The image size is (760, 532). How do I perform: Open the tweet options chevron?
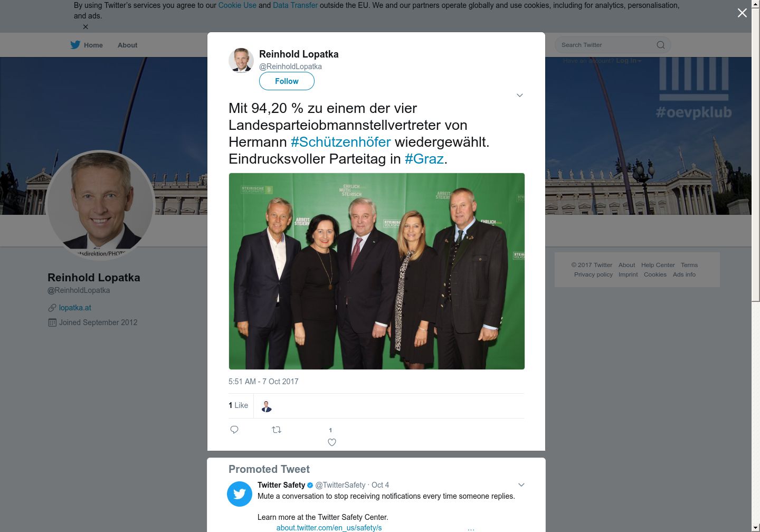(x=519, y=96)
